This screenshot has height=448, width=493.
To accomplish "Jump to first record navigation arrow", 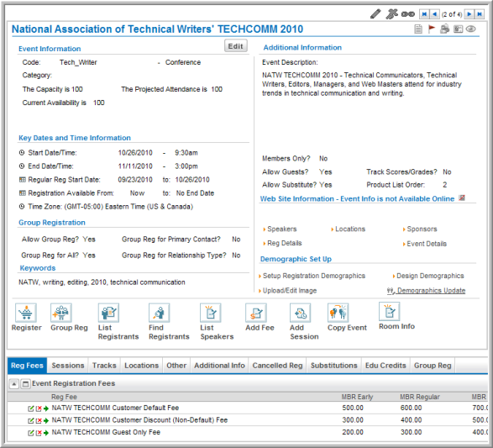I will tap(424, 14).
